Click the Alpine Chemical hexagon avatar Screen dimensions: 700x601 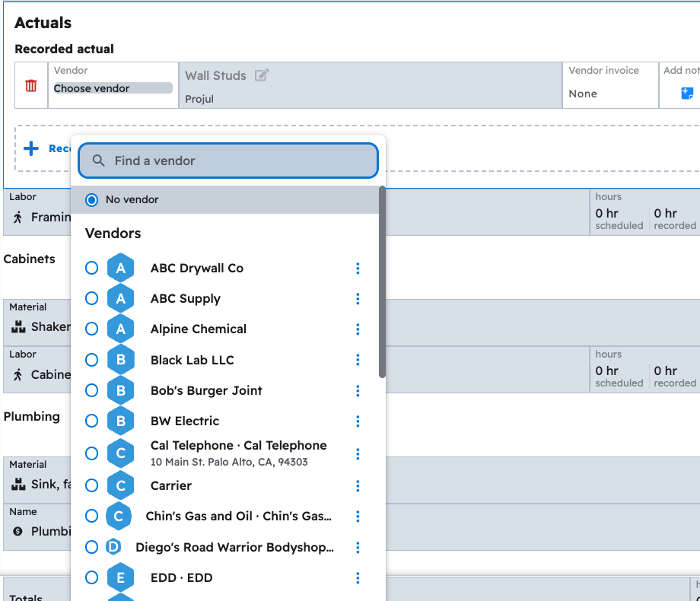[120, 329]
